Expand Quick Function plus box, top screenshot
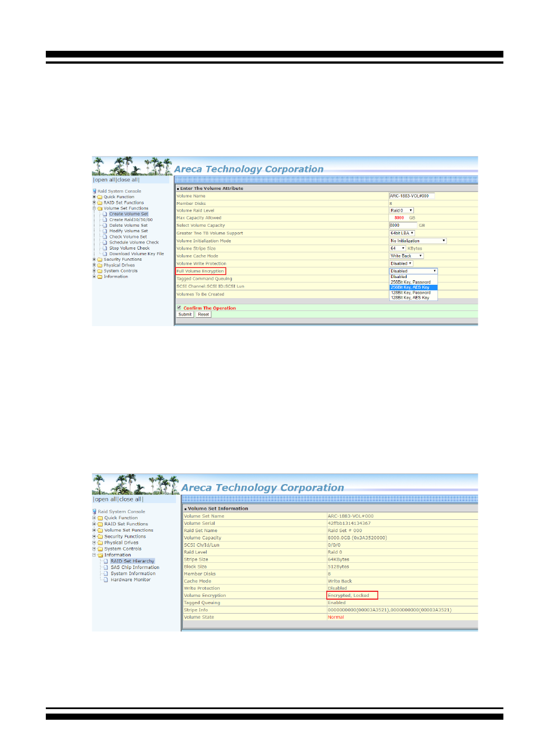Screen dimensions: 533x756 [94, 197]
